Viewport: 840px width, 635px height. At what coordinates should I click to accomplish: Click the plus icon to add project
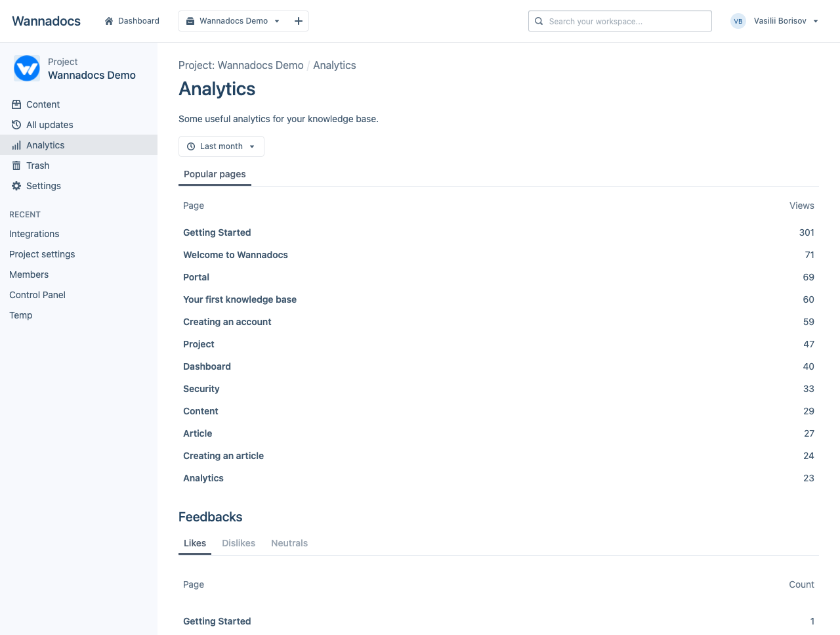(x=299, y=21)
